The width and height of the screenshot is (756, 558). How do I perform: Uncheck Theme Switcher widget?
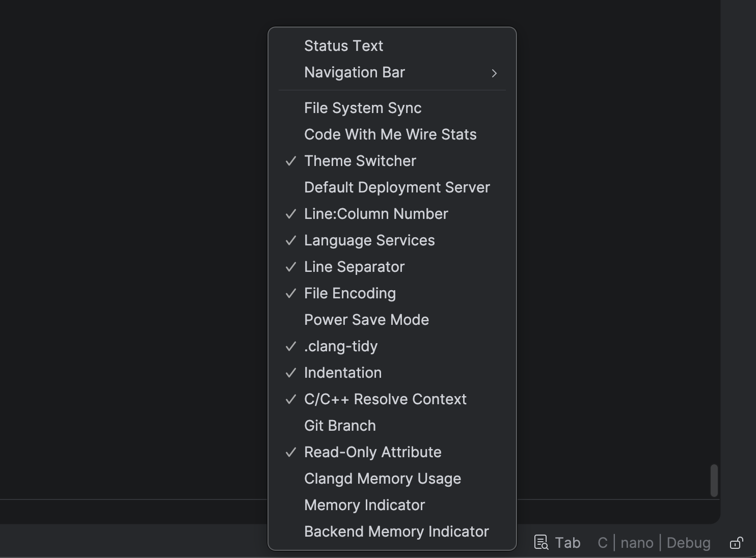[392, 161]
